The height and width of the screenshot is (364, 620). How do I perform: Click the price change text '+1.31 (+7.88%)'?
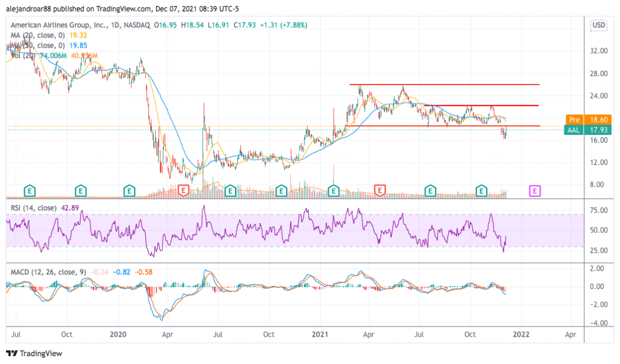(283, 25)
